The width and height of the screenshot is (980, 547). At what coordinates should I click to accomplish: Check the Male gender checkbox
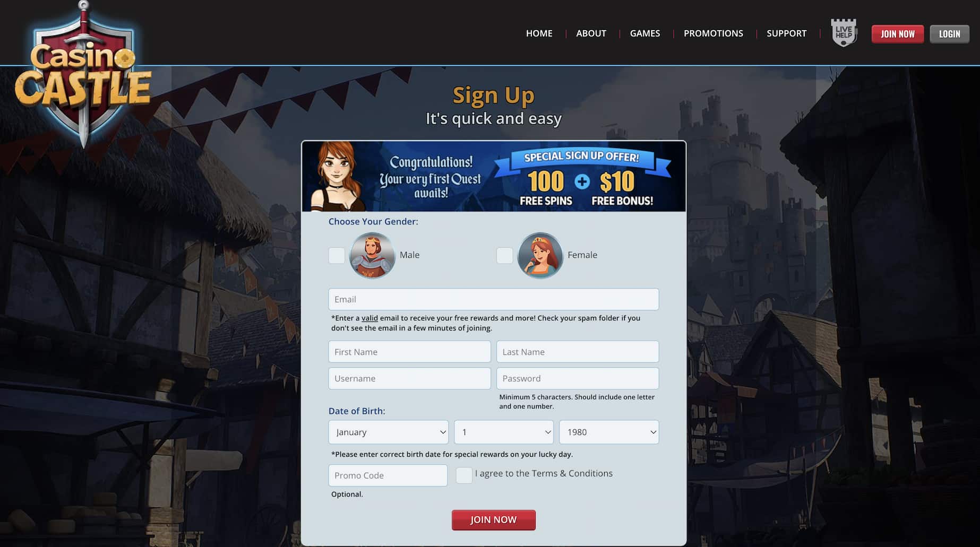(x=337, y=256)
